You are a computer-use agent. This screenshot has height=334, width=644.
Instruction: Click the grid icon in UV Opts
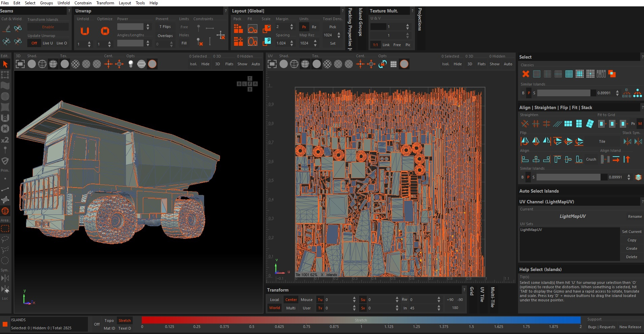(x=393, y=64)
